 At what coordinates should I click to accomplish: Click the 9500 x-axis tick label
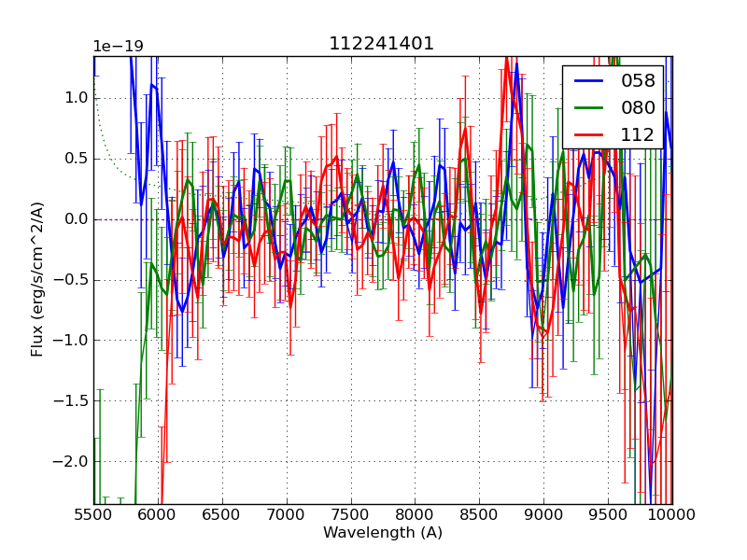(608, 514)
